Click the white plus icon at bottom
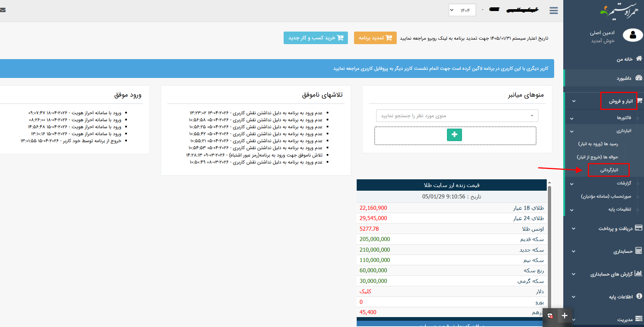The width and height of the screenshot is (644, 327). click(x=564, y=316)
